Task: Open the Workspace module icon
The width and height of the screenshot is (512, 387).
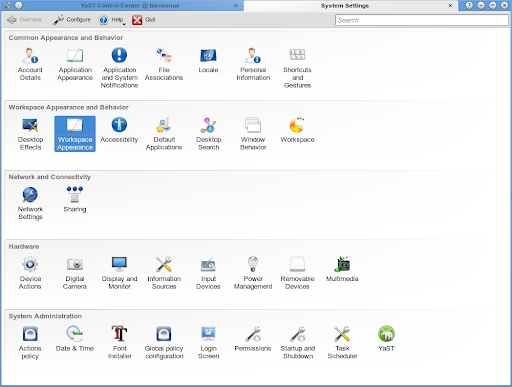Action: pyautogui.click(x=297, y=130)
